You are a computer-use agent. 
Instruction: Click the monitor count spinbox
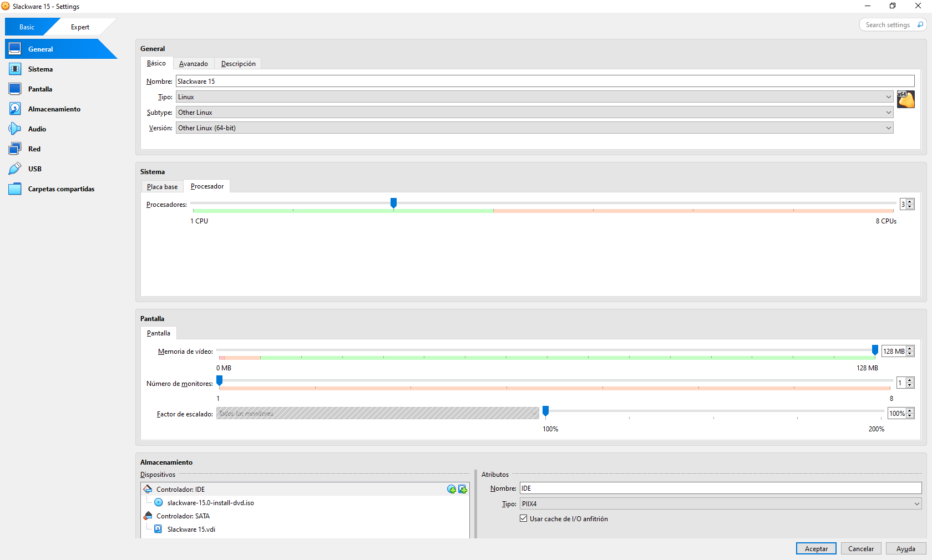click(x=905, y=383)
